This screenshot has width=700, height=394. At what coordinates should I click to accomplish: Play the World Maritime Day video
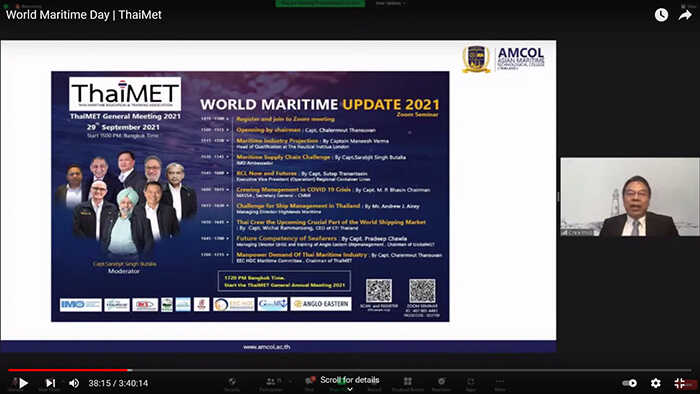(24, 383)
